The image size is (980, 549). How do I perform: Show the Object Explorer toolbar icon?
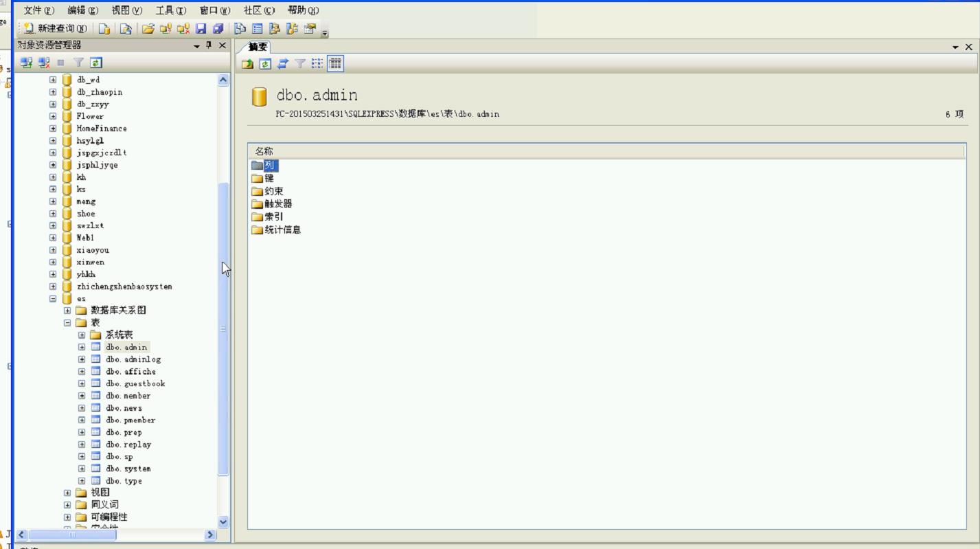tap(275, 28)
